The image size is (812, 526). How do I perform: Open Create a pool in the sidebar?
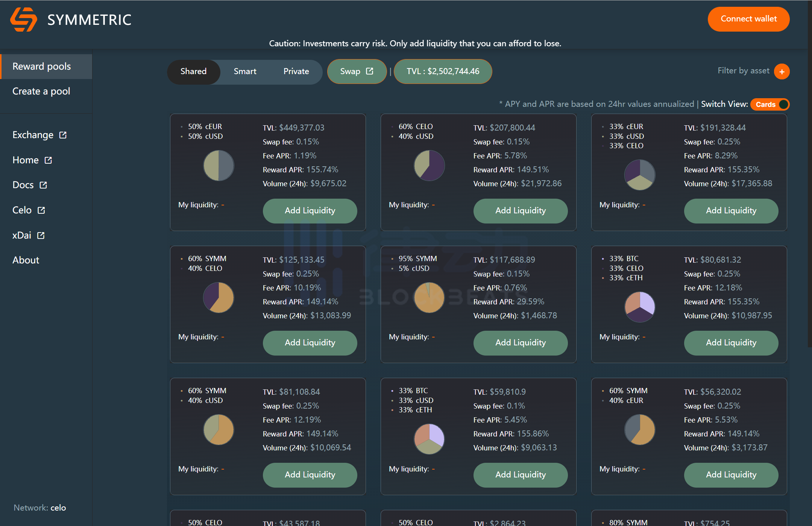(x=41, y=91)
